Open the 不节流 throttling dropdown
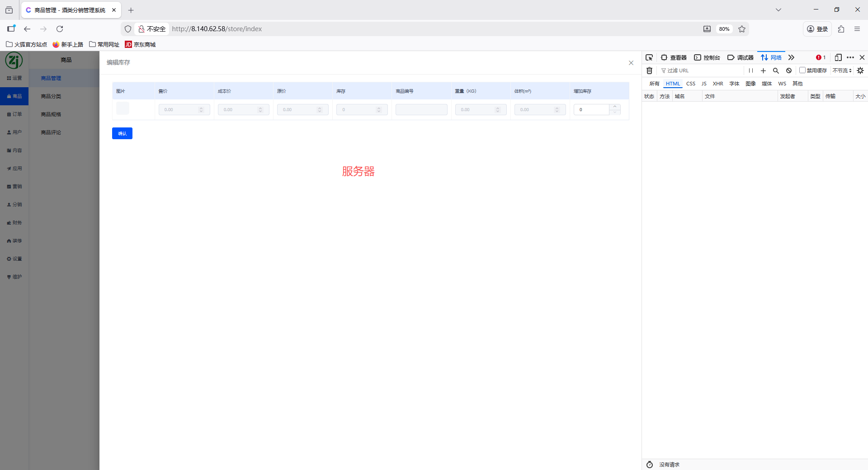 tap(842, 70)
